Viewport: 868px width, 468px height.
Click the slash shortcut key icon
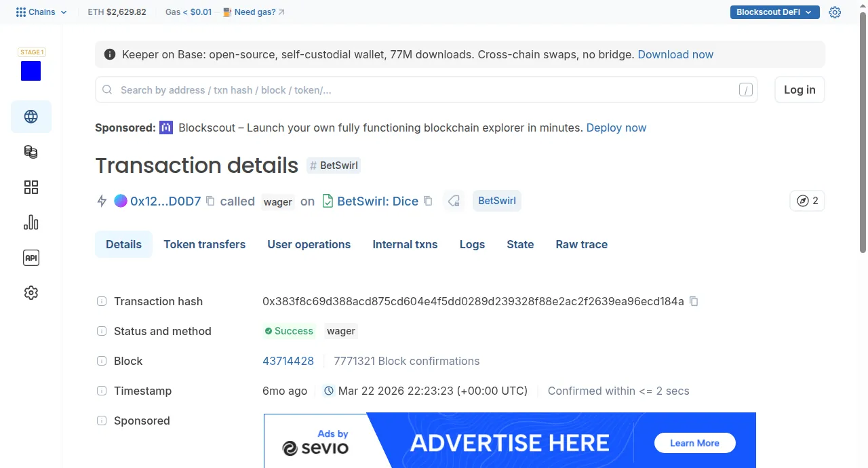(x=746, y=90)
